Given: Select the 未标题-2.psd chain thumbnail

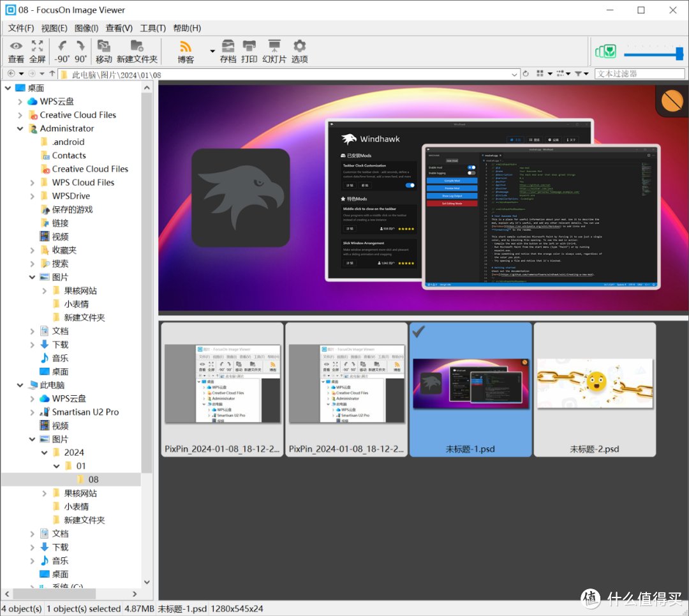Looking at the screenshot, I should coord(595,384).
